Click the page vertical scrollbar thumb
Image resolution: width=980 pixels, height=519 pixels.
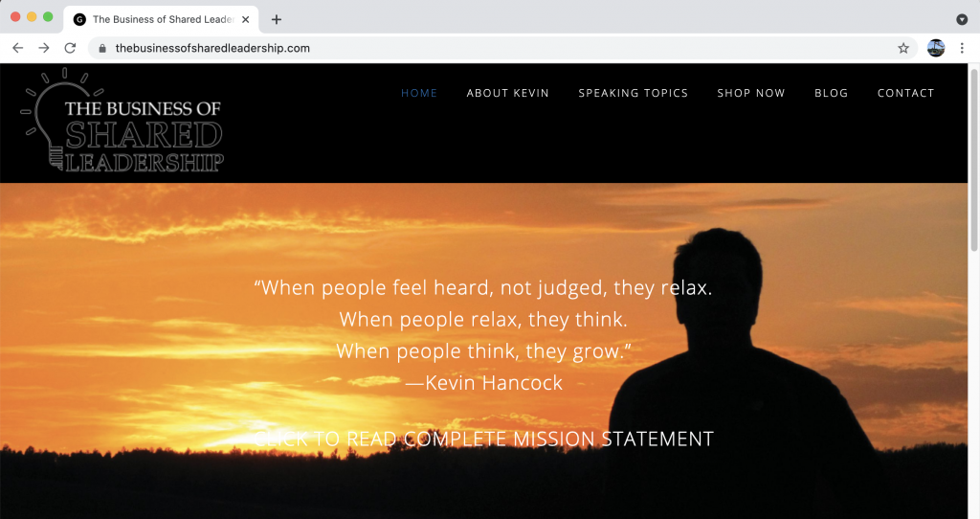(x=973, y=160)
